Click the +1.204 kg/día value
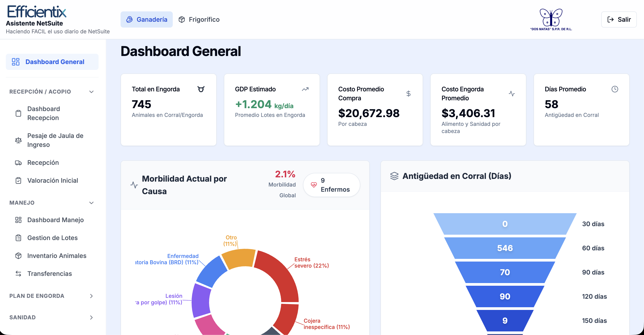The width and height of the screenshot is (644, 335). coord(264,105)
